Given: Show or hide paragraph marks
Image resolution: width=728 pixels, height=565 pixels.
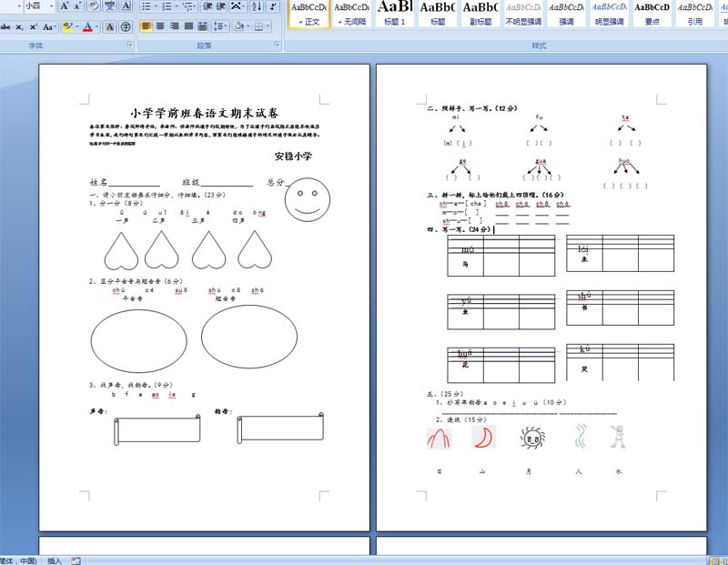Looking at the screenshot, I should coord(273,6).
